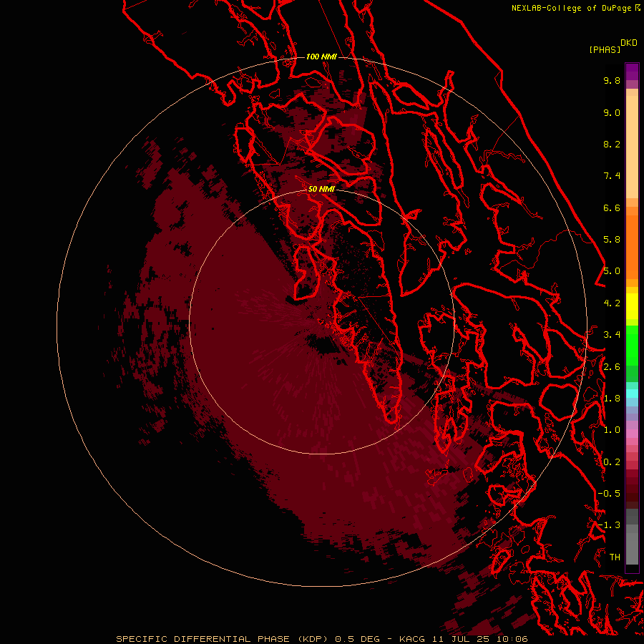Image resolution: width=644 pixels, height=644 pixels.
Task: Click the 10:06 timestamp
Action: coord(512,639)
